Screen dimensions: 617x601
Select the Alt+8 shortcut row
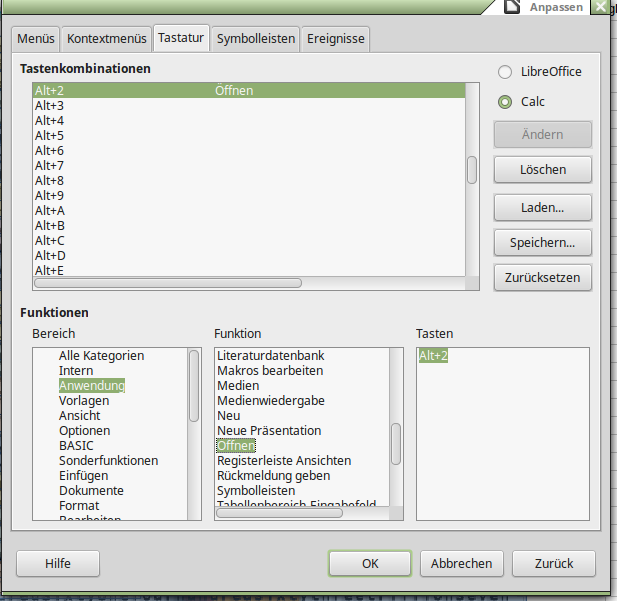coord(249,180)
